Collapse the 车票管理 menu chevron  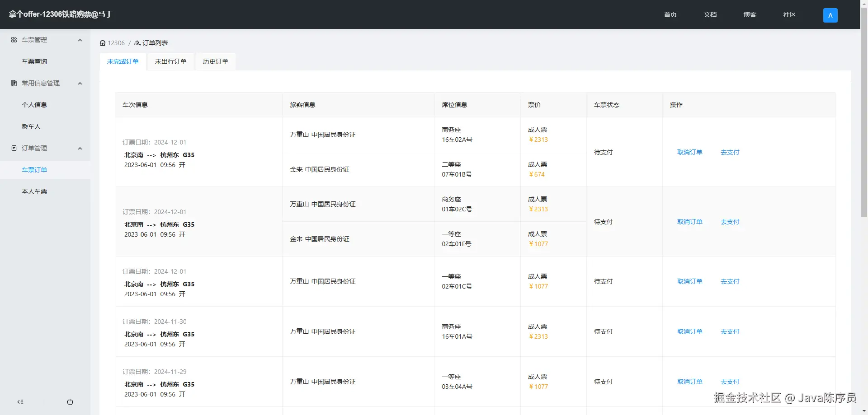pyautogui.click(x=80, y=40)
